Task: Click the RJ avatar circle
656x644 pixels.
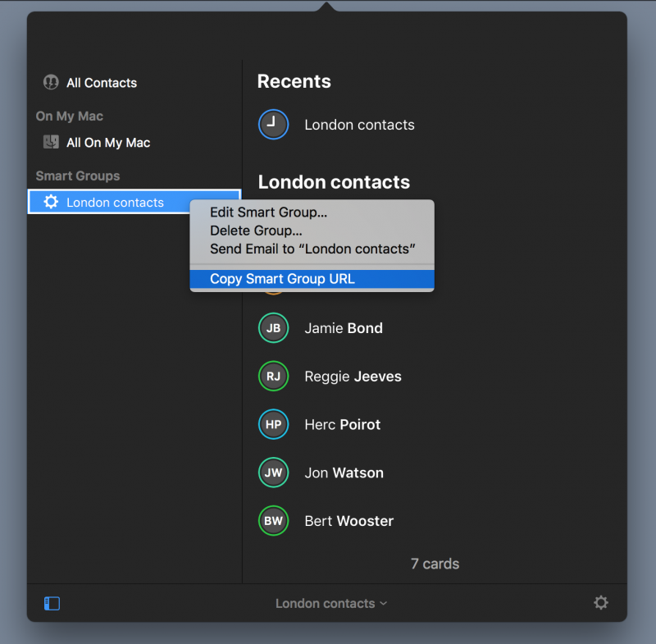Action: [x=273, y=377]
